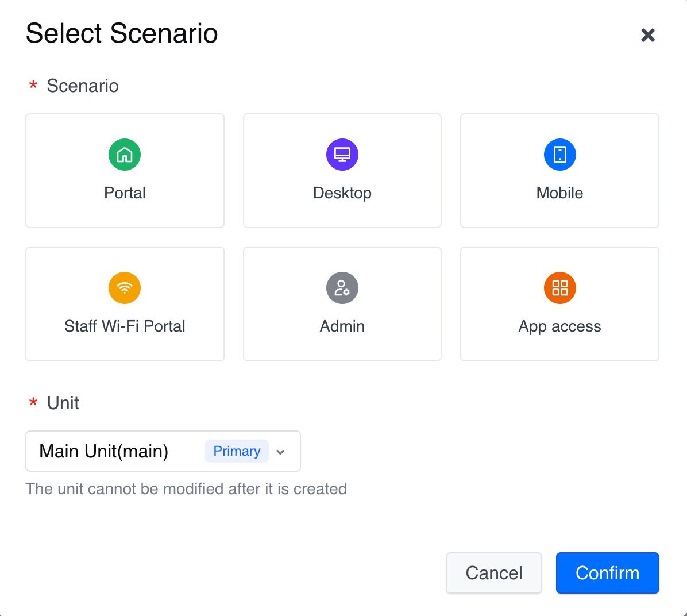Pick the App access scenario label

tap(559, 326)
